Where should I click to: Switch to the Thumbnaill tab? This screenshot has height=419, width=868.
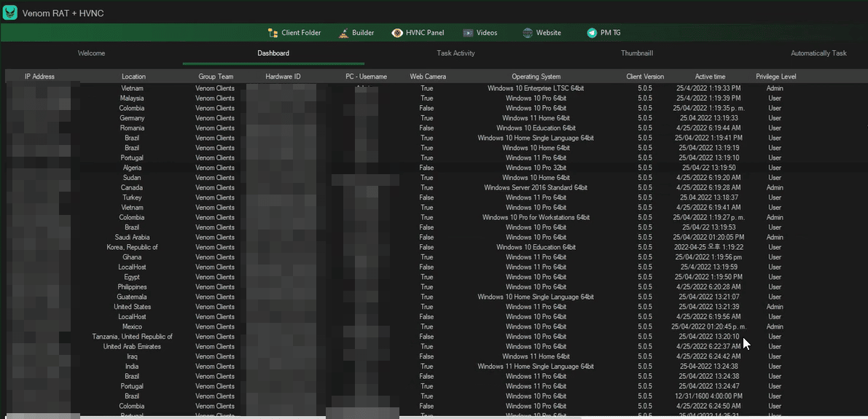pos(637,53)
